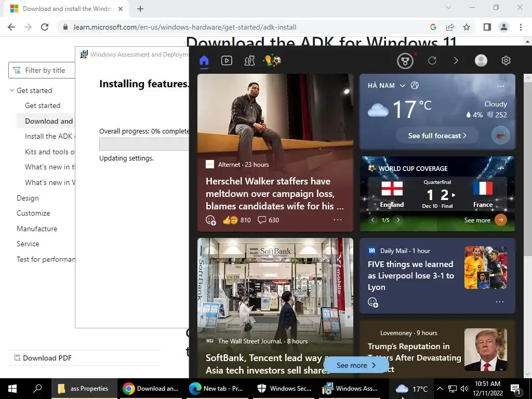Open a new Chrome tab
The width and height of the screenshot is (532, 399).
[x=140, y=9]
